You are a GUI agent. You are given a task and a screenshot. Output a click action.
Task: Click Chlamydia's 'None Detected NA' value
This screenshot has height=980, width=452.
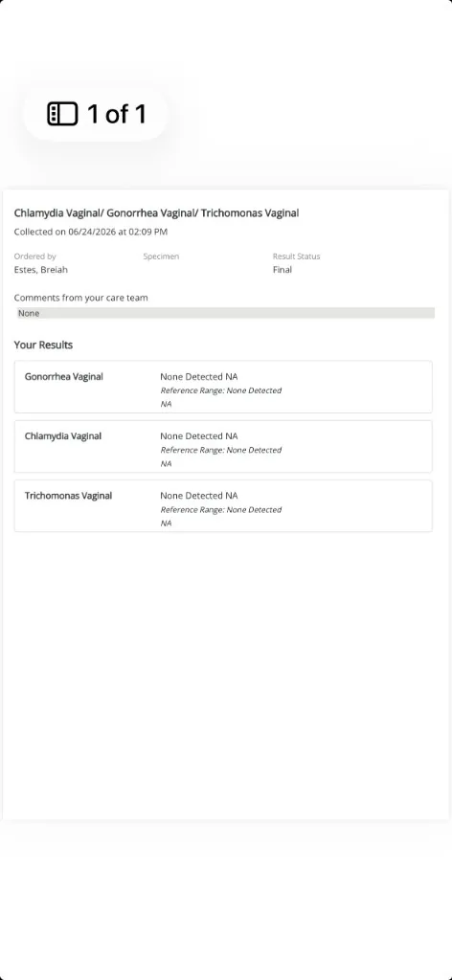tap(199, 436)
